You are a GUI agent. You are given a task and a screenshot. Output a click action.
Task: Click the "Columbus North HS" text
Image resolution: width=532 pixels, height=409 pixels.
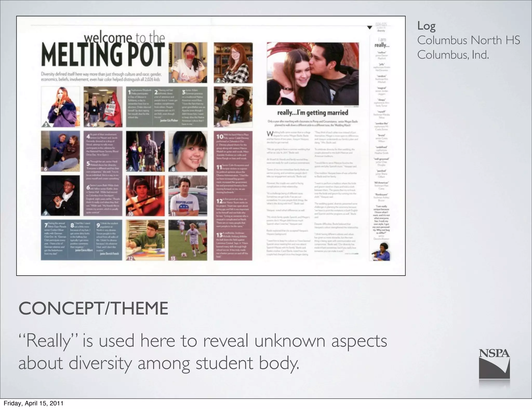click(x=469, y=40)
